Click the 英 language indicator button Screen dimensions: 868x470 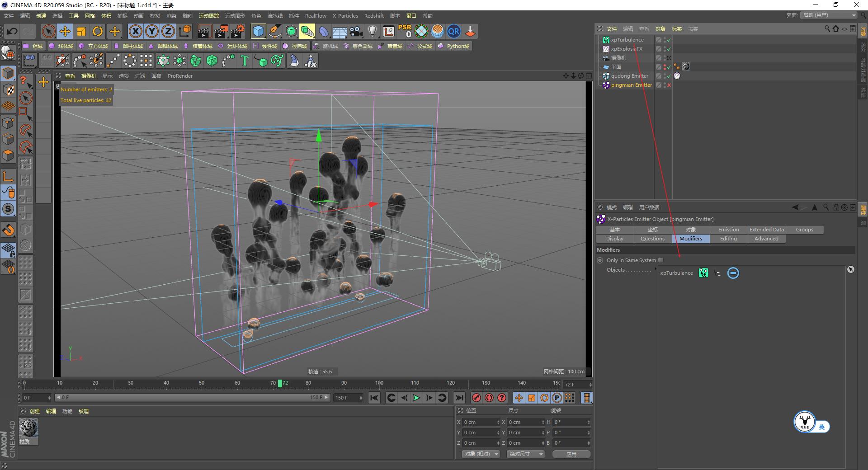(821, 427)
